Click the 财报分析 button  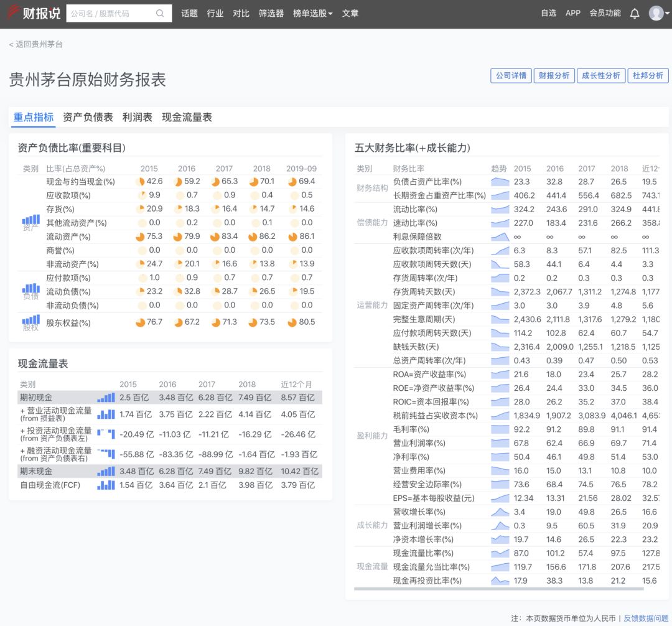coord(554,75)
